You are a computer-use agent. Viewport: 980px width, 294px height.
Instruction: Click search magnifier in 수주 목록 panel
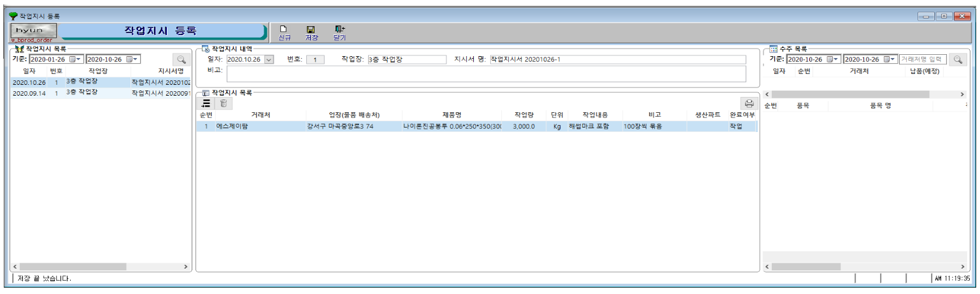pyautogui.click(x=957, y=59)
